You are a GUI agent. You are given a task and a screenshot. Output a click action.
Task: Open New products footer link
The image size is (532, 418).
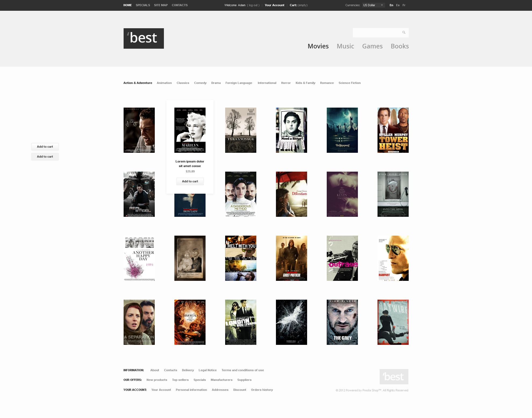tap(157, 380)
